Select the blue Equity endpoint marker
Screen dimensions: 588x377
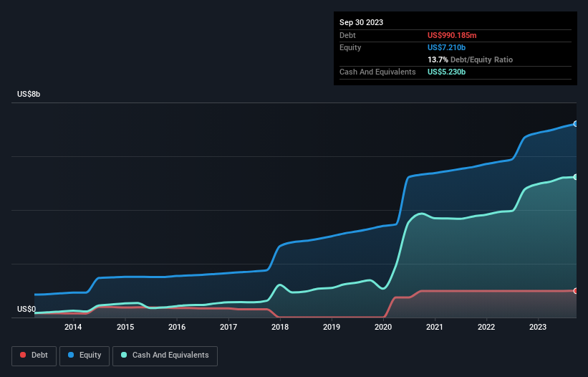576,124
